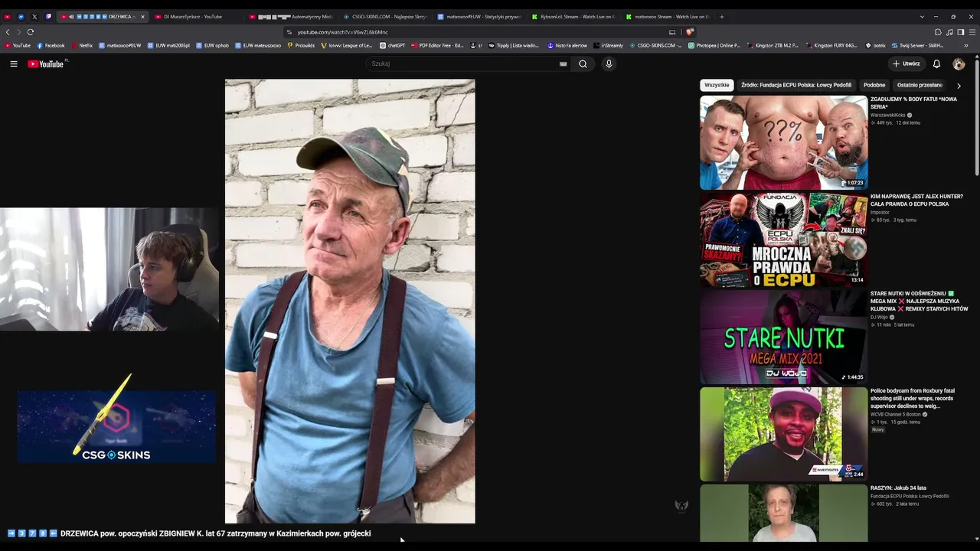Image resolution: width=980 pixels, height=551 pixels.
Task: Click the main video player image
Action: point(350,301)
